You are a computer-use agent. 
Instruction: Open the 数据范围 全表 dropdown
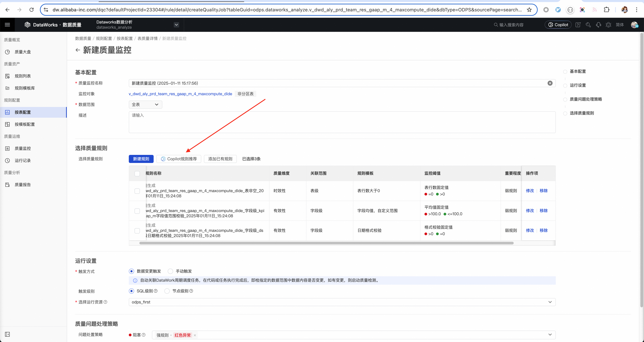tap(145, 104)
